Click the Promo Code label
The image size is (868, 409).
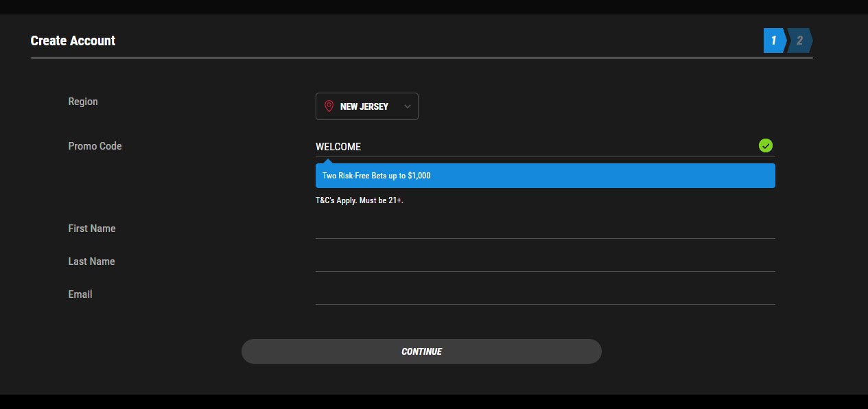95,146
